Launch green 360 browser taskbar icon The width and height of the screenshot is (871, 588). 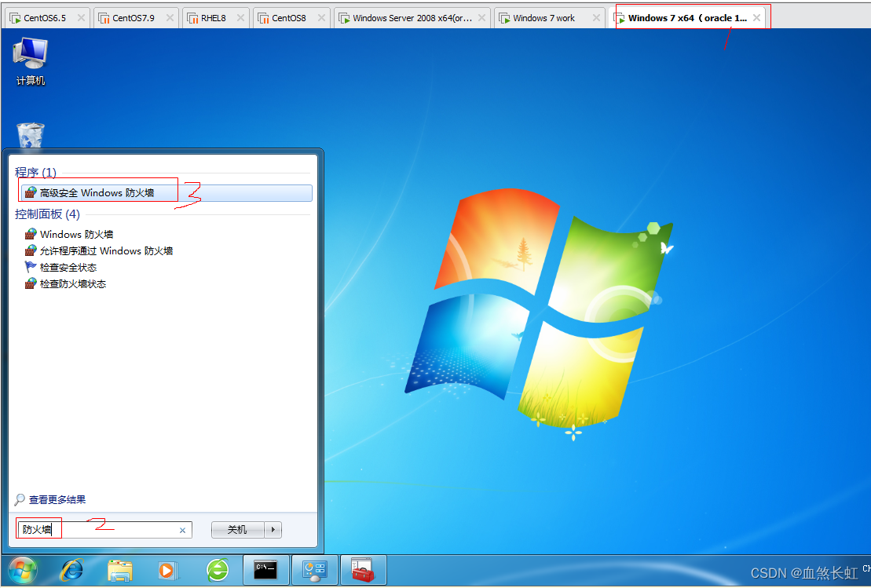click(x=218, y=570)
